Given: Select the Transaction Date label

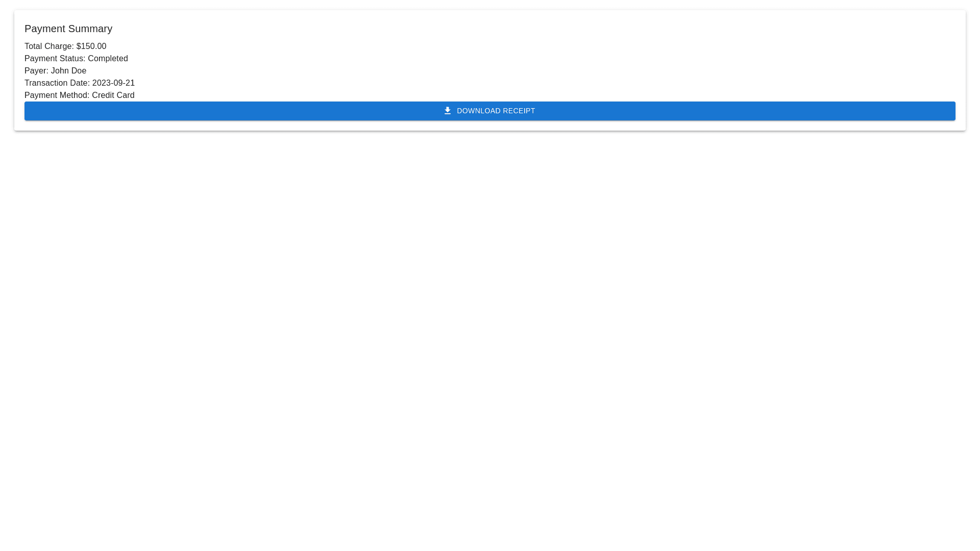Looking at the screenshot, I should [x=57, y=83].
